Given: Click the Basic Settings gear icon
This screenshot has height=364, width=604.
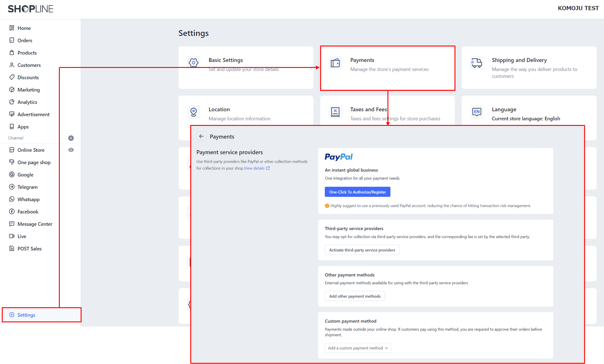Looking at the screenshot, I should [194, 63].
